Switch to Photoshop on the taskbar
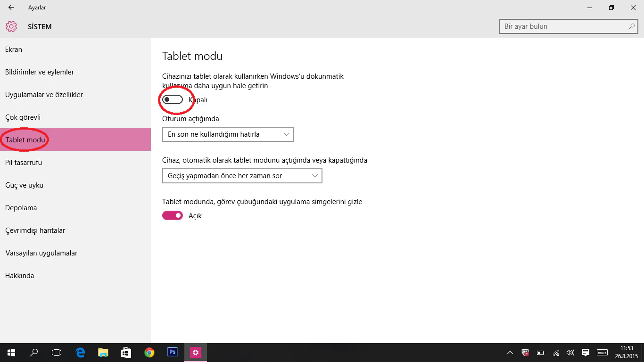Image resolution: width=644 pixels, height=362 pixels. tap(173, 353)
